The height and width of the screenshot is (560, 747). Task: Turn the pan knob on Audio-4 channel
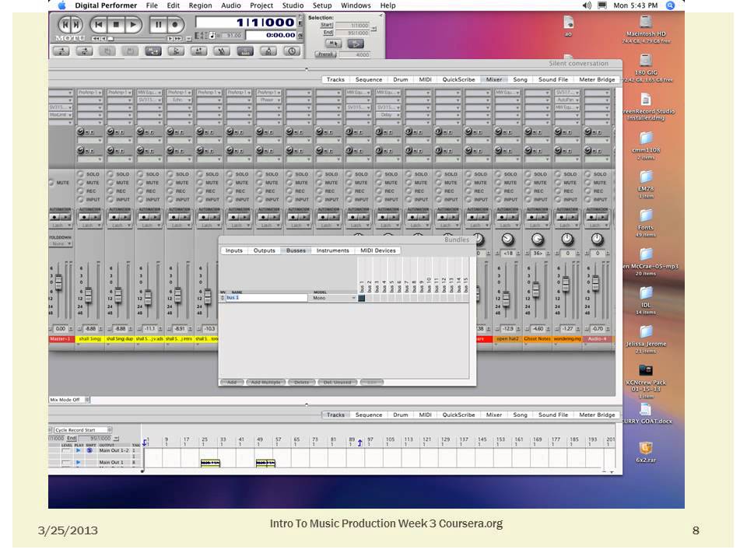597,239
